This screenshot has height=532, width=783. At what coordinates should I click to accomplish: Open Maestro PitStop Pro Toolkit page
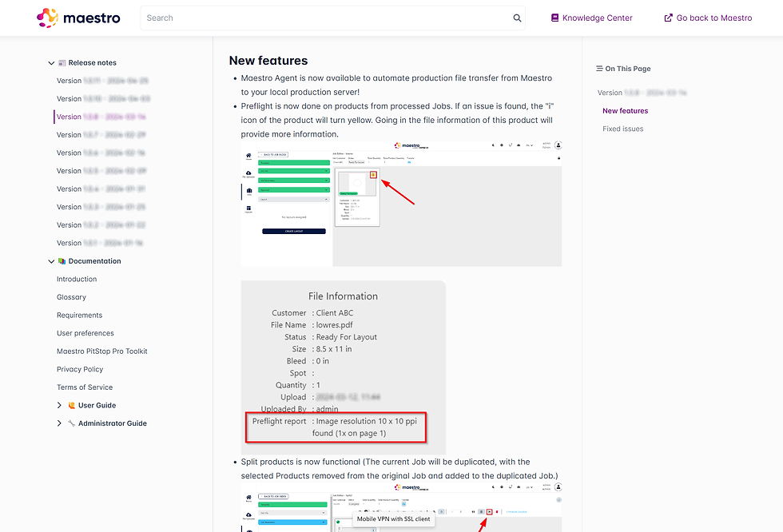(x=102, y=351)
